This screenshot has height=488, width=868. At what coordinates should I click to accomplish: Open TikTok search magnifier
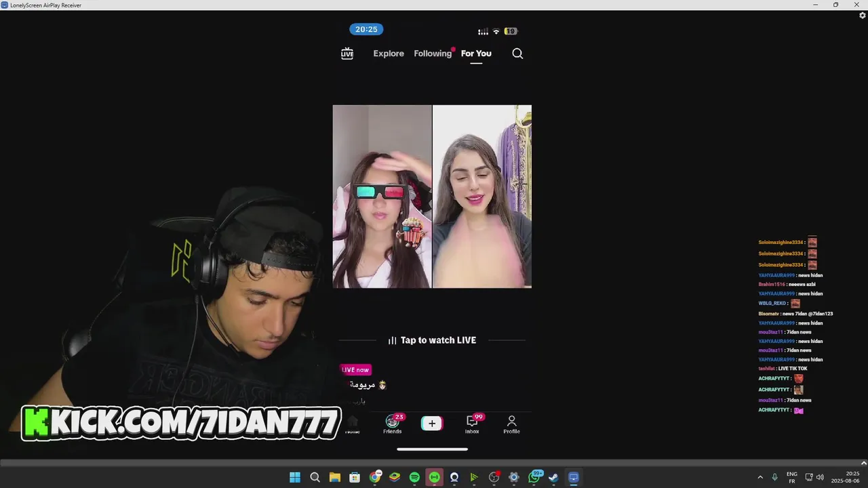coord(517,54)
